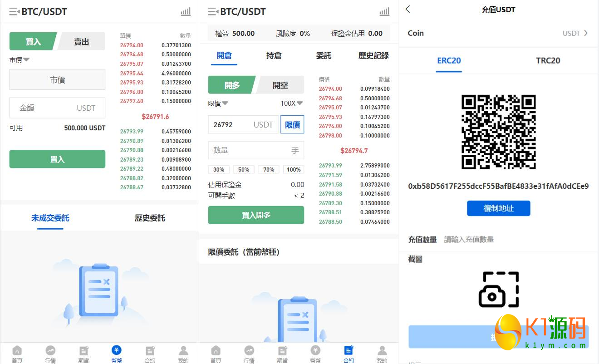This screenshot has height=364, width=599.
Task: Open the chart icon on the contract screen
Action: pyautogui.click(x=384, y=12)
